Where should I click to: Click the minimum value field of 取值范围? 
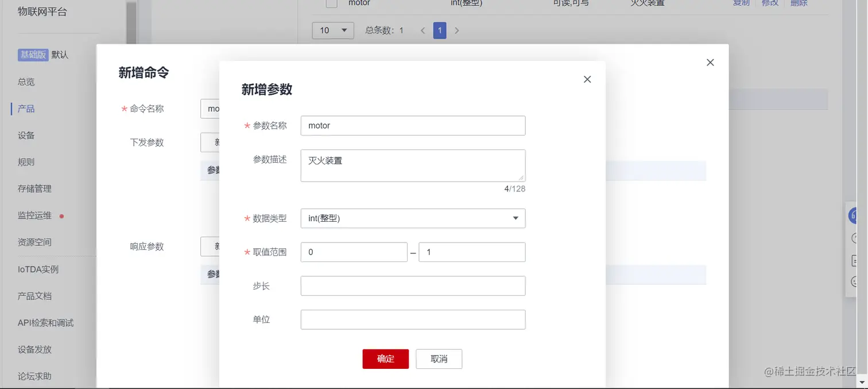[x=354, y=252]
